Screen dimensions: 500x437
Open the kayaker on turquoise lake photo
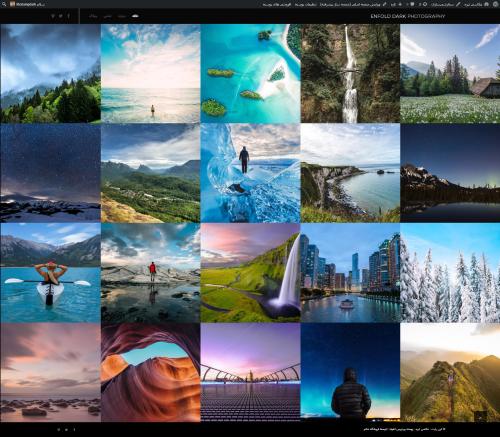coord(50,273)
